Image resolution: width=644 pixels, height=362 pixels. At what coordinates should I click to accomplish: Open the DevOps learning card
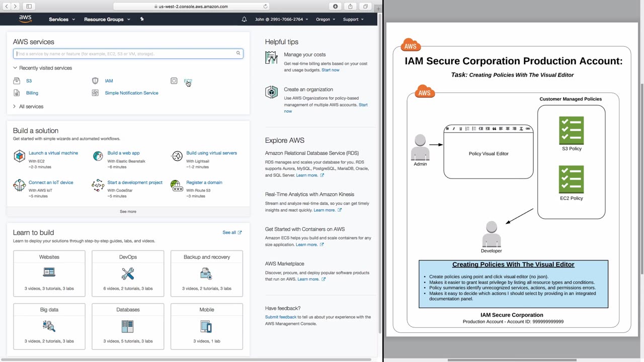coord(128,274)
